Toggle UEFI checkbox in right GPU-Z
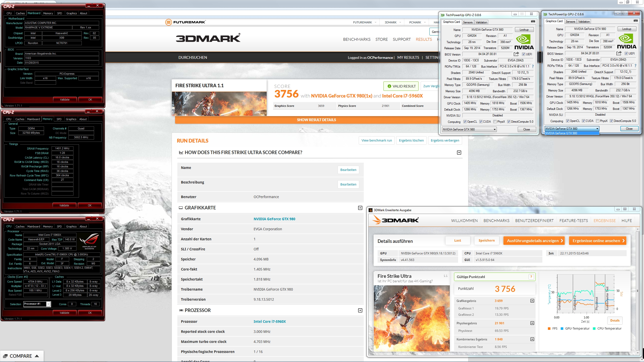The width and height of the screenshot is (644, 362). point(626,54)
